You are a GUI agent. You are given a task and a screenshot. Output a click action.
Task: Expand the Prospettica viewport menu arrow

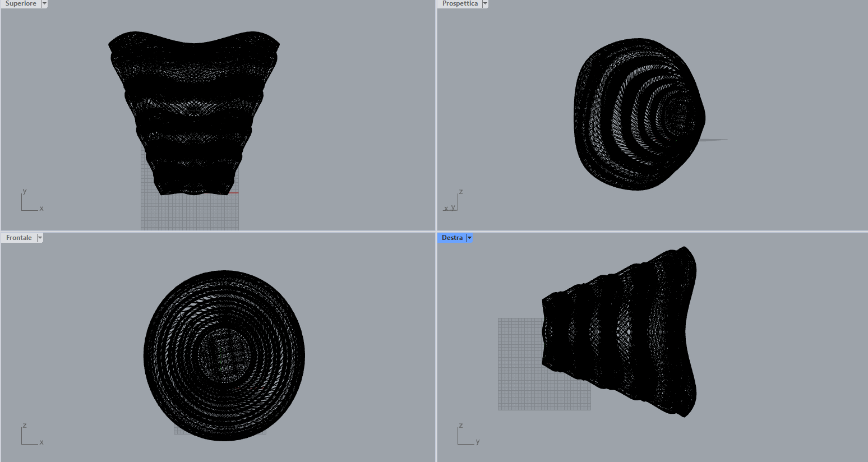click(485, 3)
